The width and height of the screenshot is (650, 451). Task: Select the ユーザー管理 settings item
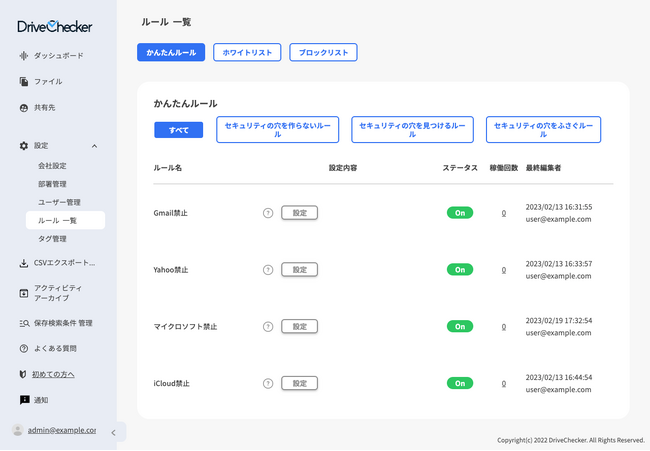tap(59, 202)
